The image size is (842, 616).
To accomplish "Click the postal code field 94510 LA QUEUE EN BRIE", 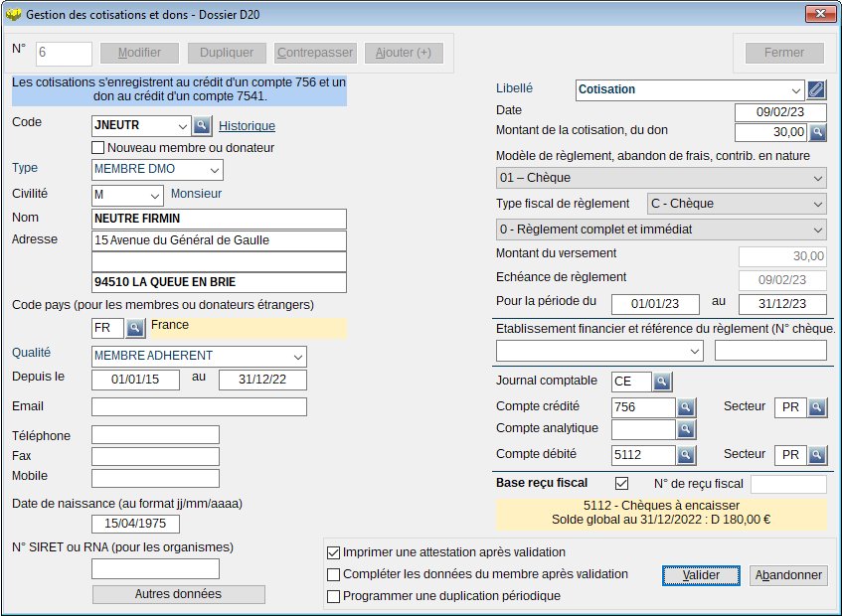I will [219, 283].
